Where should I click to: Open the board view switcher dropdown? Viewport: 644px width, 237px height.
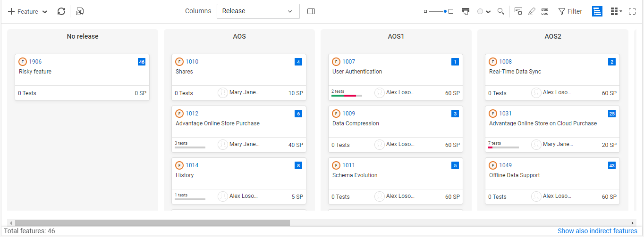[x=616, y=11]
